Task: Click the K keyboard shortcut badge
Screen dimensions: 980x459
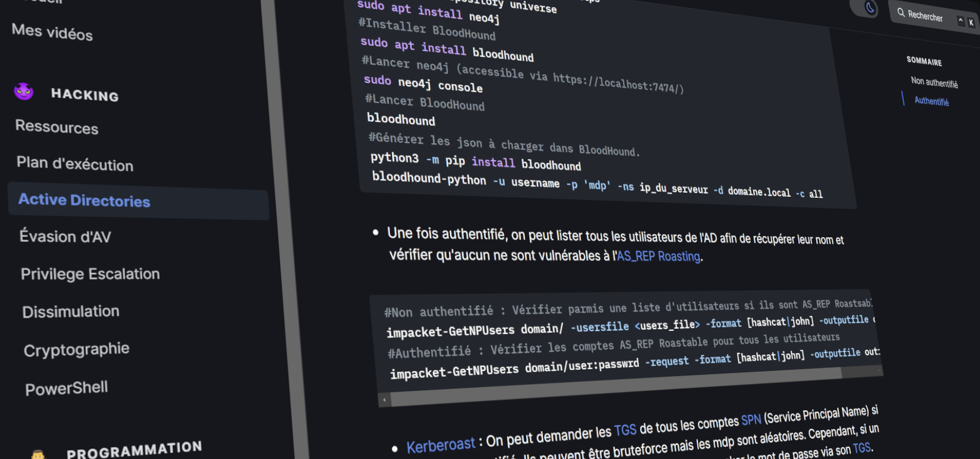Action: (x=971, y=22)
